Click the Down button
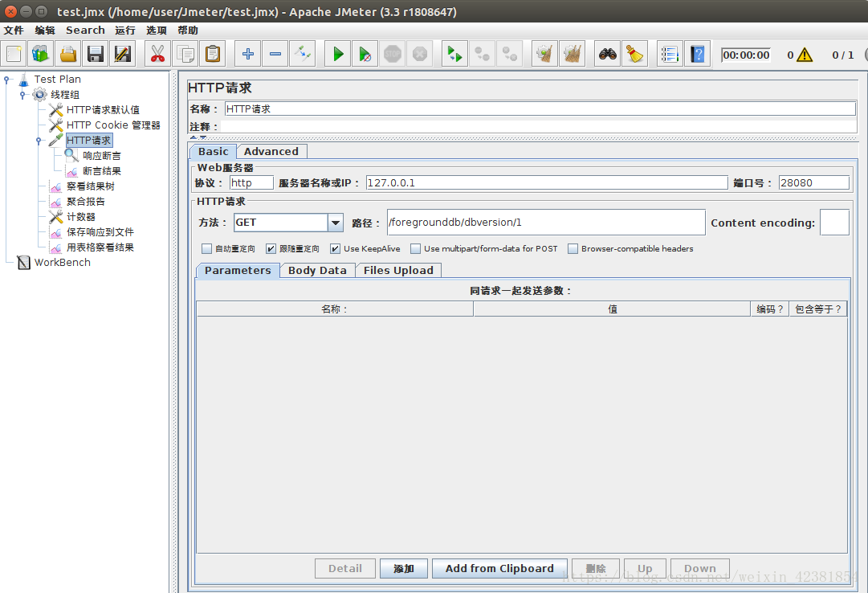The image size is (868, 593). pos(699,569)
